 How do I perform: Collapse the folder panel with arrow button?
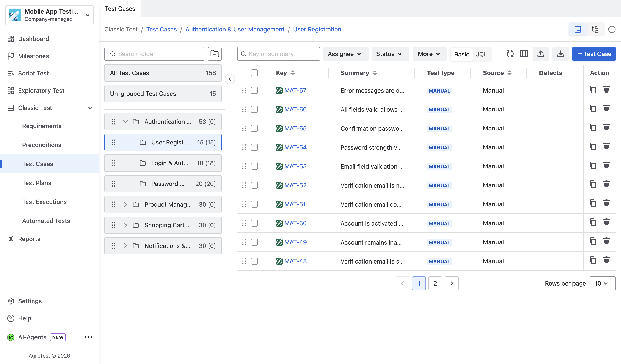point(230,79)
